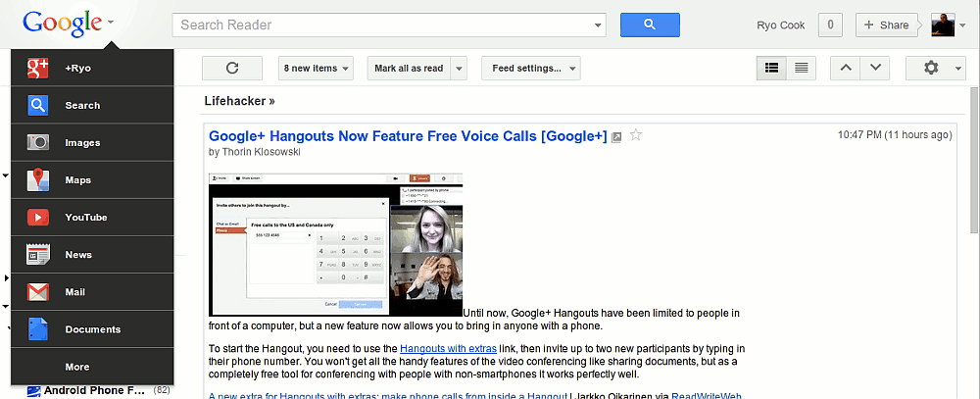Image resolution: width=980 pixels, height=399 pixels.
Task: Choose Documents from the Google menu
Action: (x=92, y=329)
